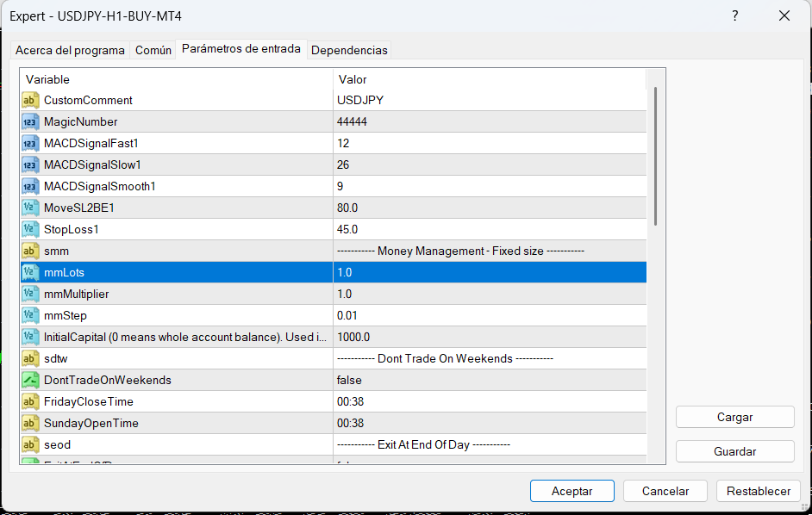Click the string icon beside FridayCloseTime
Screen dimensions: 812x515
[30, 401]
